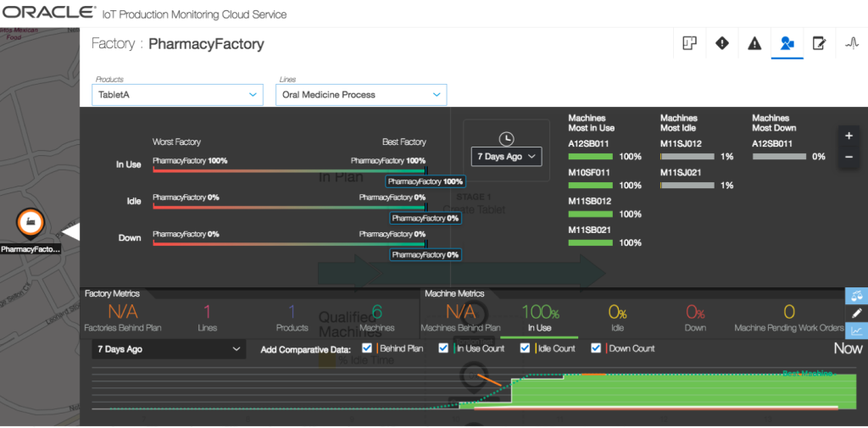Open the Products dropdown showing TabletA
This screenshot has height=428, width=868.
click(177, 95)
